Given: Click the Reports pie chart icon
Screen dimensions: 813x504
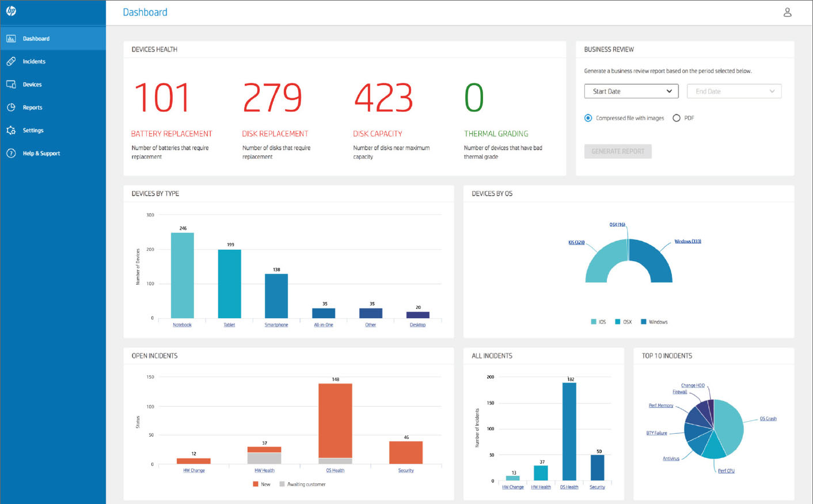Looking at the screenshot, I should [11, 108].
